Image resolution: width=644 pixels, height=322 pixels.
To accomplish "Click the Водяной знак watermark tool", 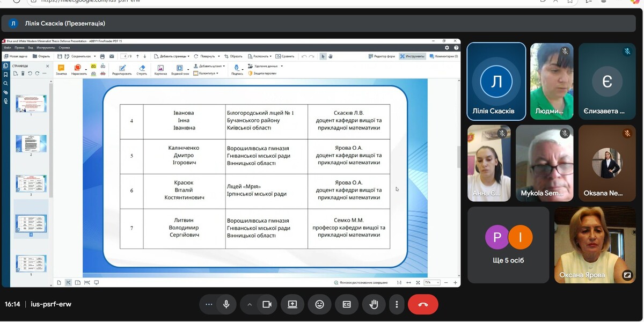I will coord(180,70).
